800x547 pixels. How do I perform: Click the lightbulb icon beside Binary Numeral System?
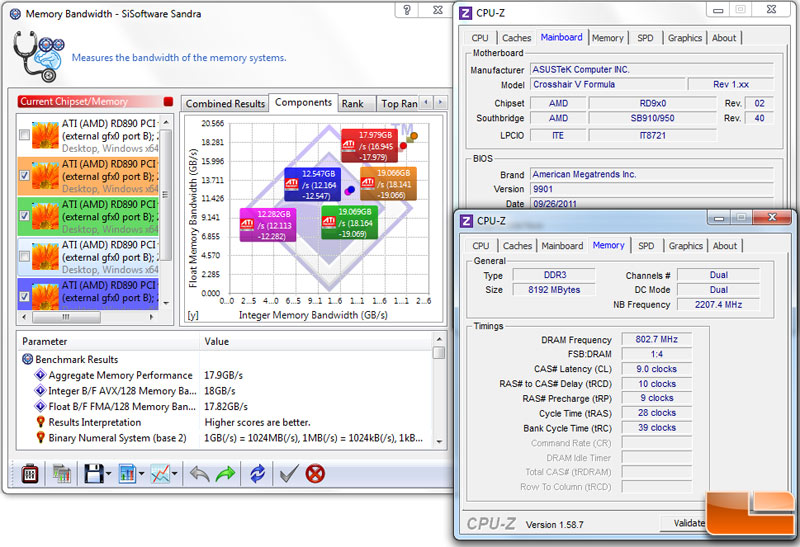pos(40,438)
